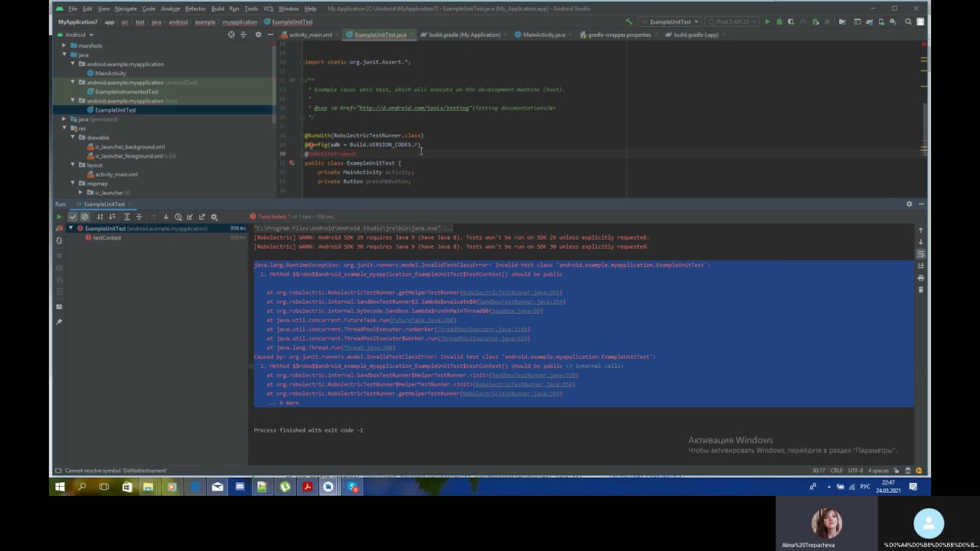
Task: Click the Select Opened File target icon in Project panel
Action: pos(231,34)
